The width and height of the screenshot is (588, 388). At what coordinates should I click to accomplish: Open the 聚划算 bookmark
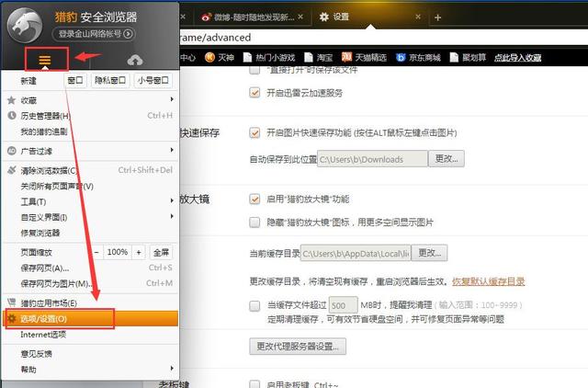click(468, 57)
